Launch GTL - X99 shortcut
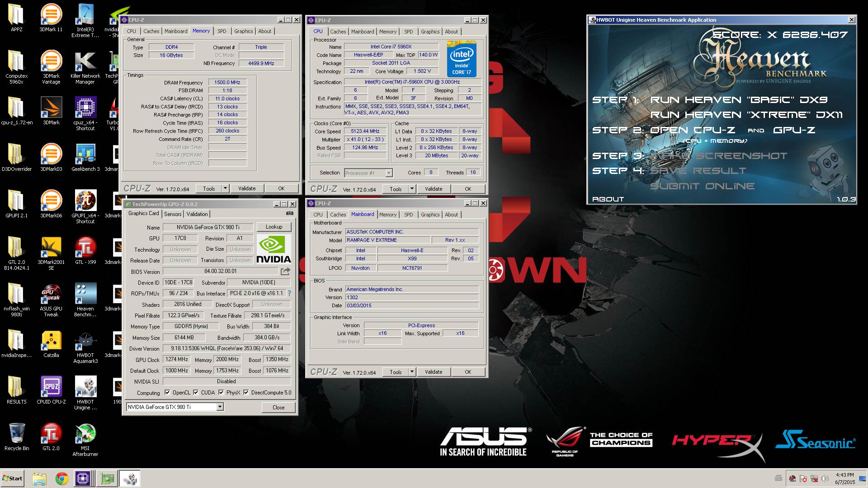 pyautogui.click(x=85, y=250)
